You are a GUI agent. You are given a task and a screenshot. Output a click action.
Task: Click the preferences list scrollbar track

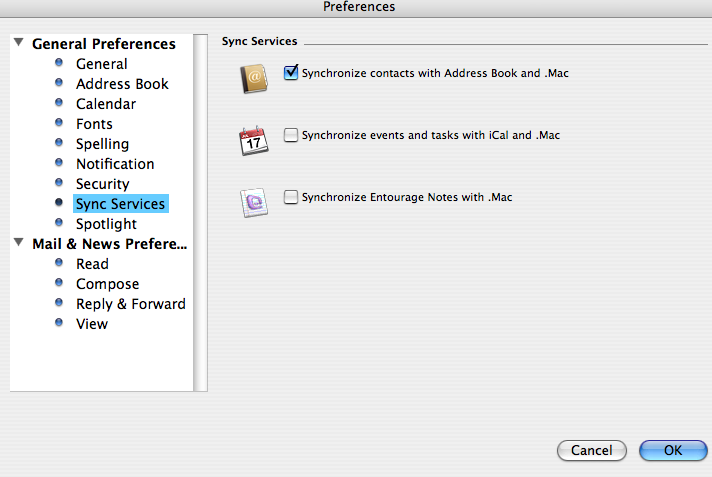pyautogui.click(x=200, y=213)
